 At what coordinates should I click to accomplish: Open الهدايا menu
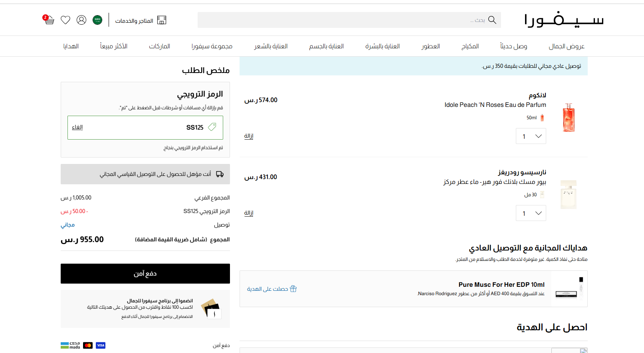pyautogui.click(x=71, y=46)
